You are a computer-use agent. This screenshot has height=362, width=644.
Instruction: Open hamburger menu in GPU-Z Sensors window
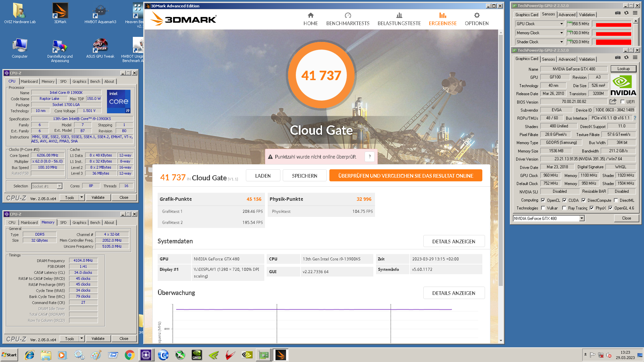[635, 13]
